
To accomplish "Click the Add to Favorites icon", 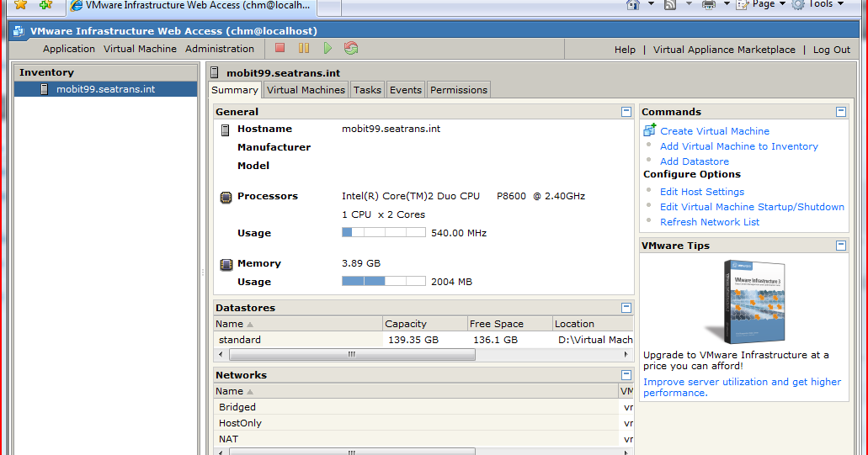I will pos(46,5).
